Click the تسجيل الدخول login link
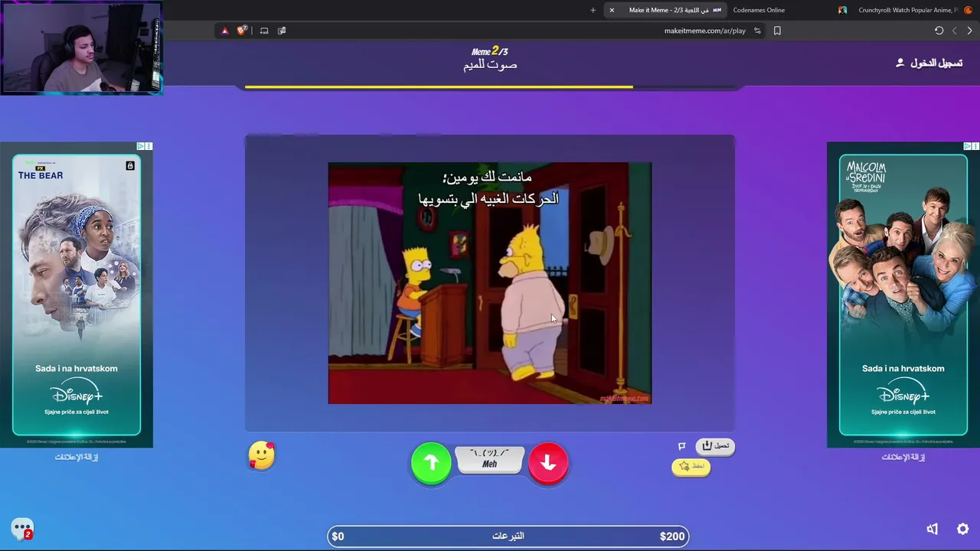This screenshot has height=551, width=980. click(x=929, y=63)
